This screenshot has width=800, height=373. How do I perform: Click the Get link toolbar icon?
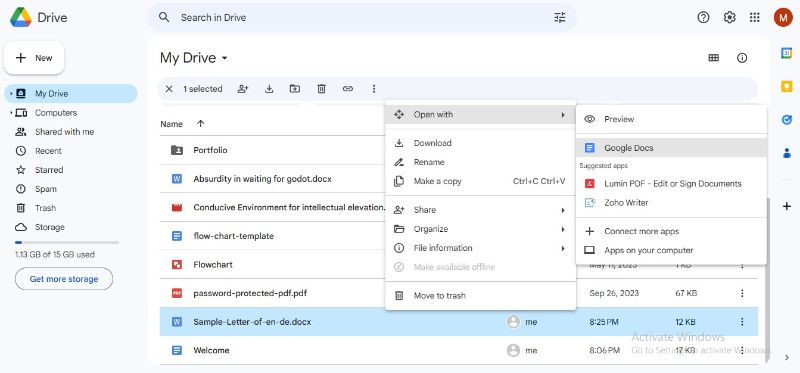point(347,89)
